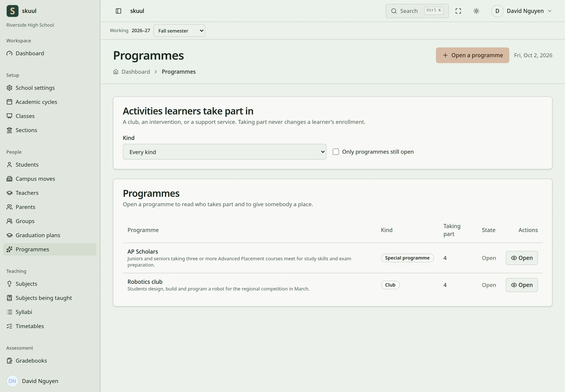Open the Groups page
Image resolution: width=565 pixels, height=392 pixels.
point(50,221)
